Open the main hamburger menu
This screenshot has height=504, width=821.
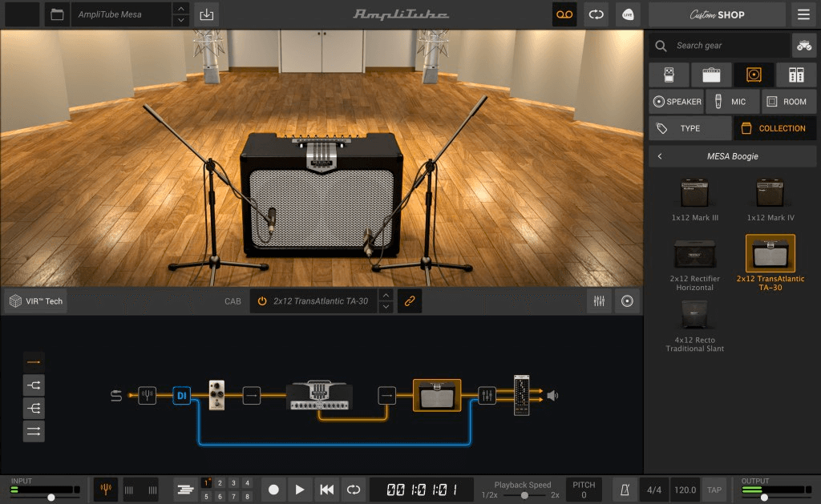(803, 14)
